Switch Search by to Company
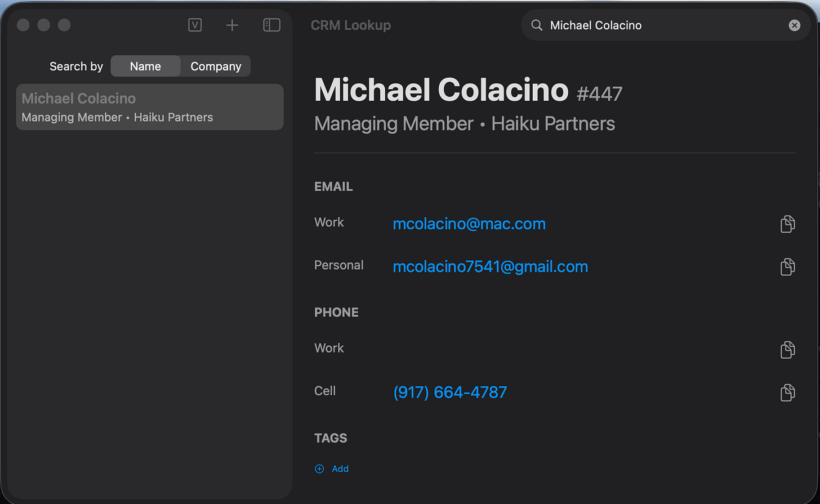This screenshot has width=820, height=504. point(216,66)
